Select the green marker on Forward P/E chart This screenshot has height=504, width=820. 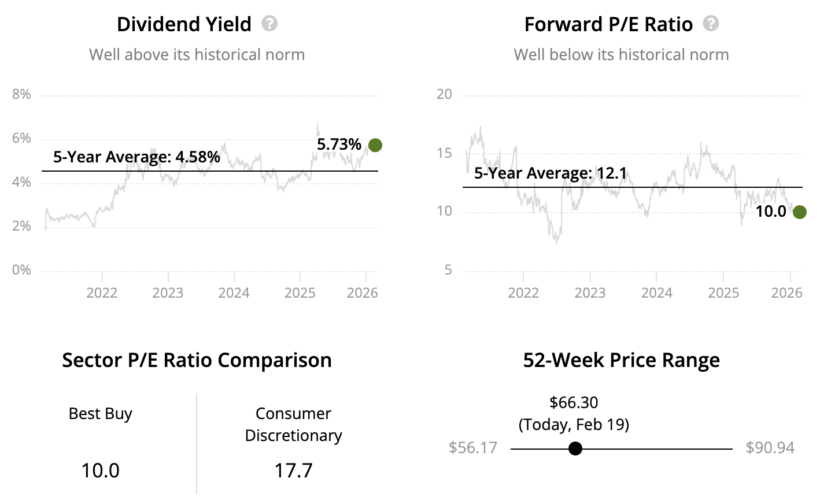[x=800, y=212]
